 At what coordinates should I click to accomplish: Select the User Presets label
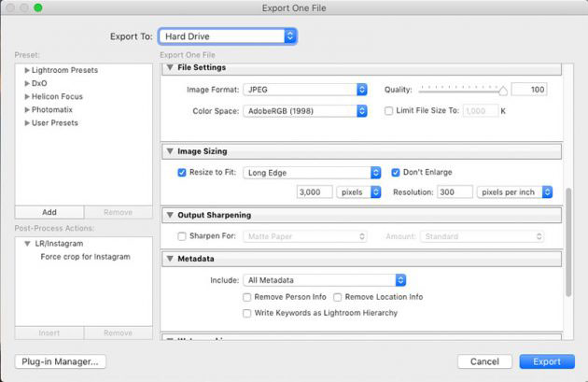[55, 122]
